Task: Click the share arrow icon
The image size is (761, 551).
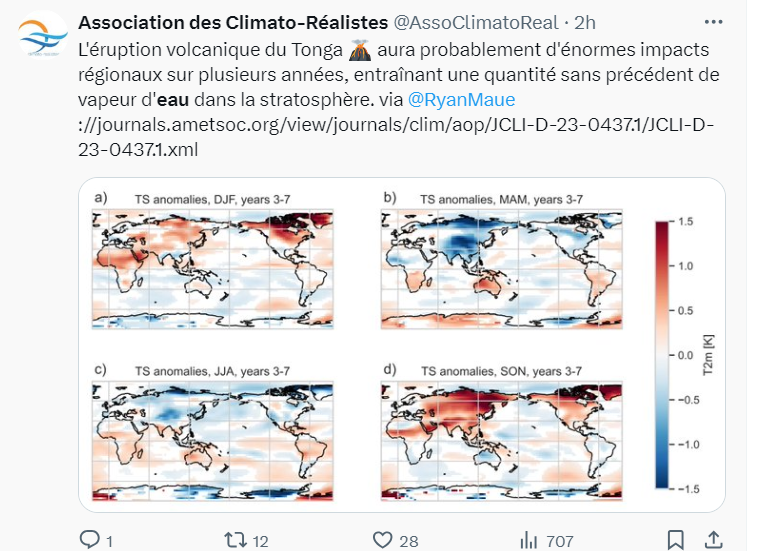Action: click(714, 540)
